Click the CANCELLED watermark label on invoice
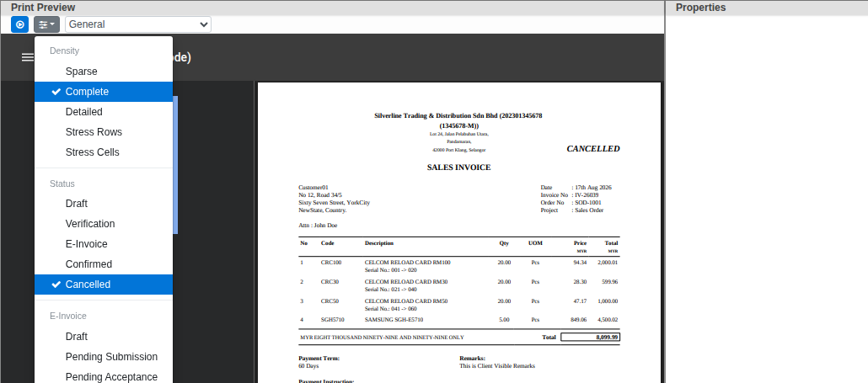 pos(593,149)
